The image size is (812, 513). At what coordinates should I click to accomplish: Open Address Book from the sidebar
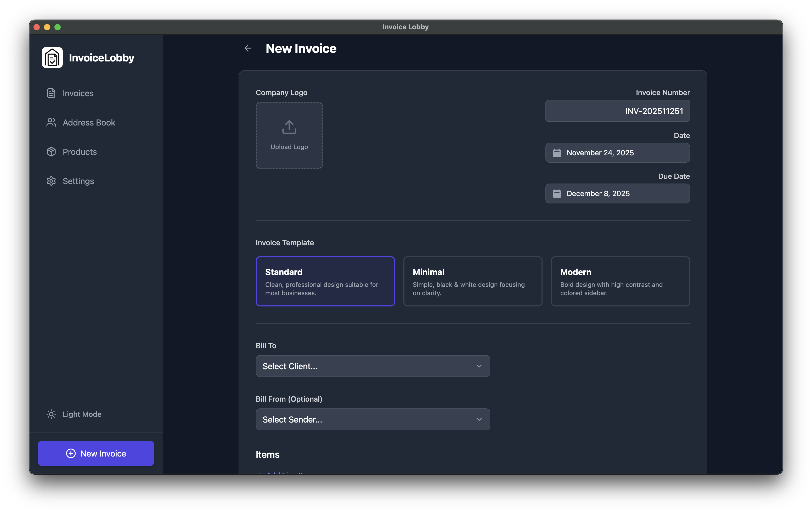pos(89,122)
